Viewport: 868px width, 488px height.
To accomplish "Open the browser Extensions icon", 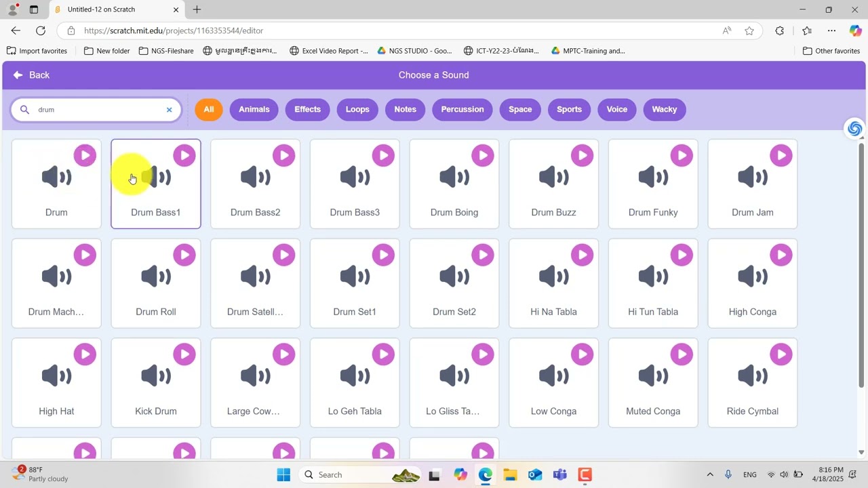I will [779, 30].
